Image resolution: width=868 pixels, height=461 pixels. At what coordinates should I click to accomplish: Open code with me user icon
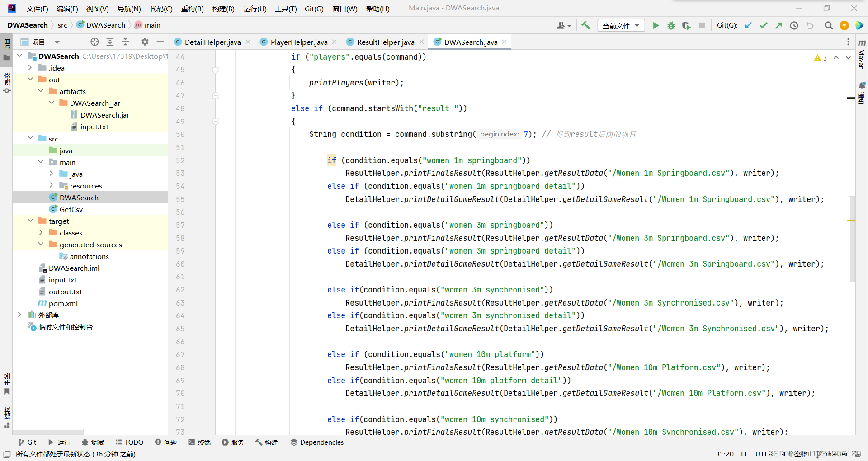click(564, 26)
